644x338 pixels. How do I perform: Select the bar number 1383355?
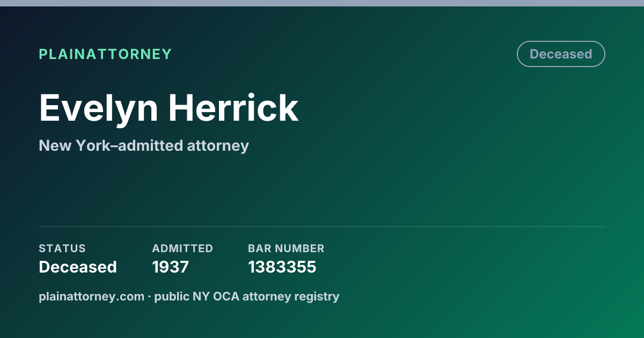point(282,267)
